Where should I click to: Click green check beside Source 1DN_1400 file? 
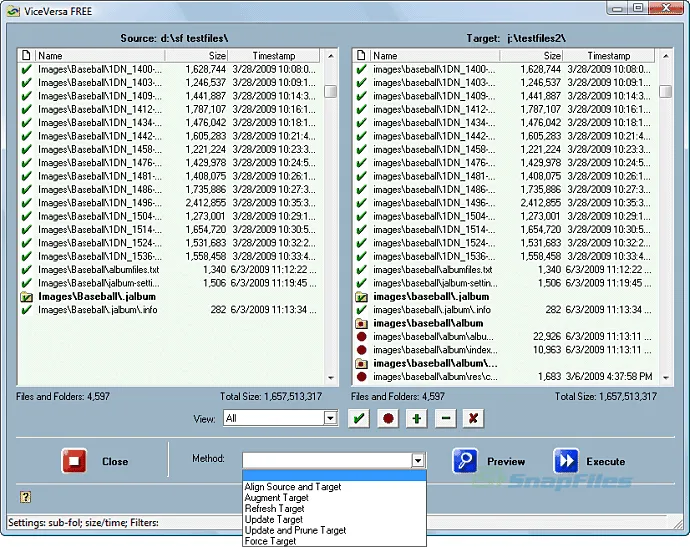pyautogui.click(x=26, y=70)
